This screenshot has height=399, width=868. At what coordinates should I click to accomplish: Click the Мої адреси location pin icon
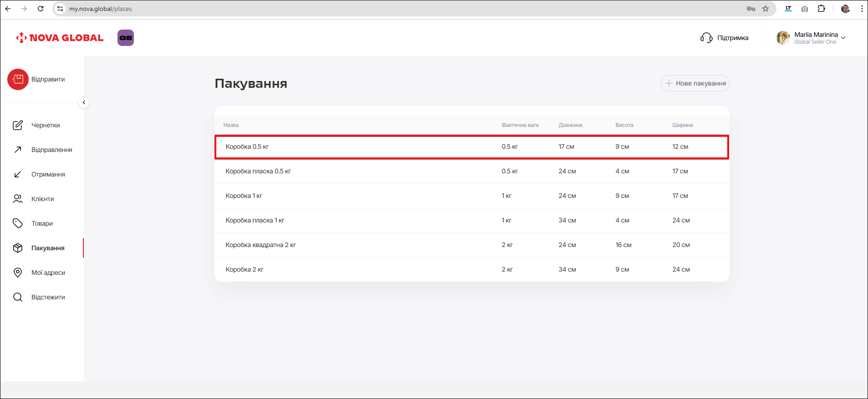coord(18,273)
